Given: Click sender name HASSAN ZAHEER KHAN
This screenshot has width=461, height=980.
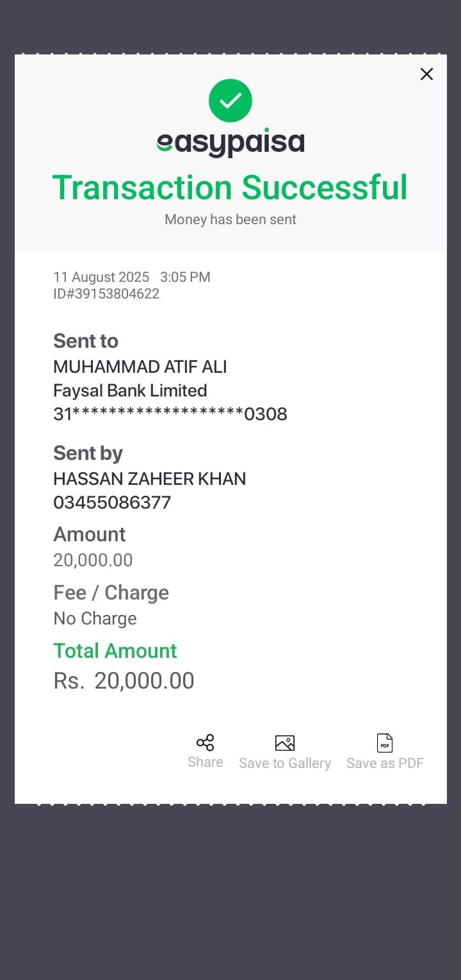Looking at the screenshot, I should point(150,479).
